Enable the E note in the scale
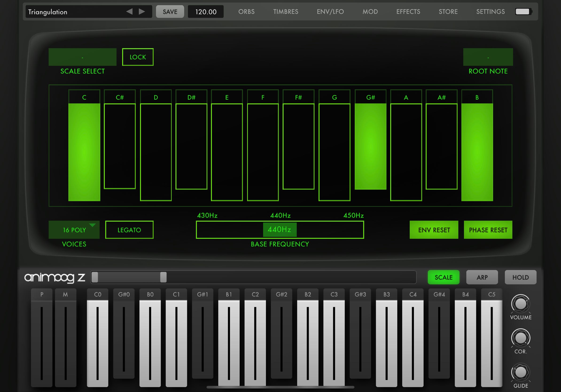The image size is (561, 392). tap(227, 145)
